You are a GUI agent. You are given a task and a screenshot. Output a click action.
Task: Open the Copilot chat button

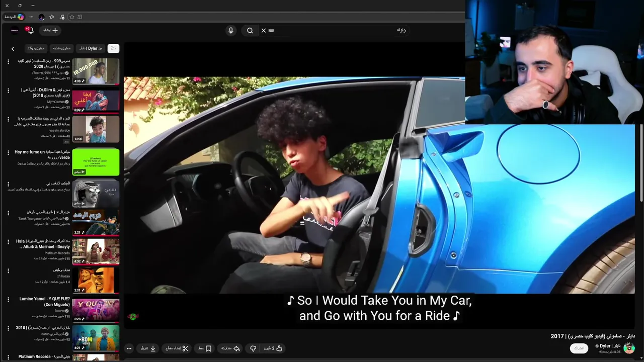click(14, 17)
